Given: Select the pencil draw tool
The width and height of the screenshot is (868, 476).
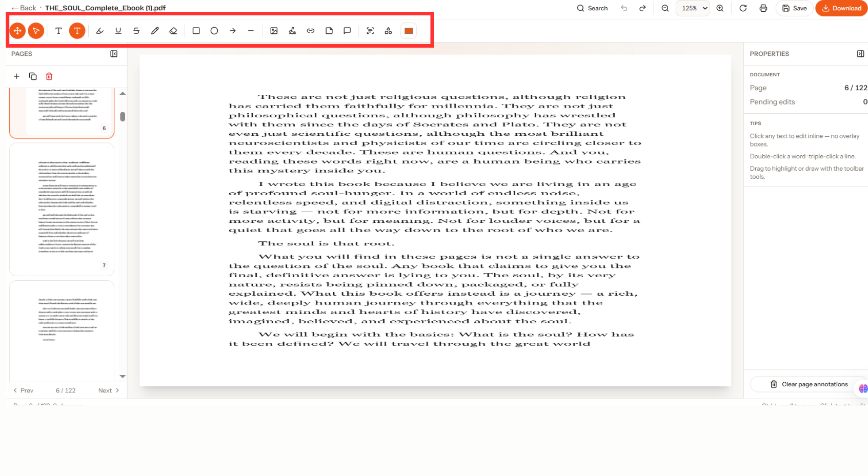Looking at the screenshot, I should tap(155, 31).
